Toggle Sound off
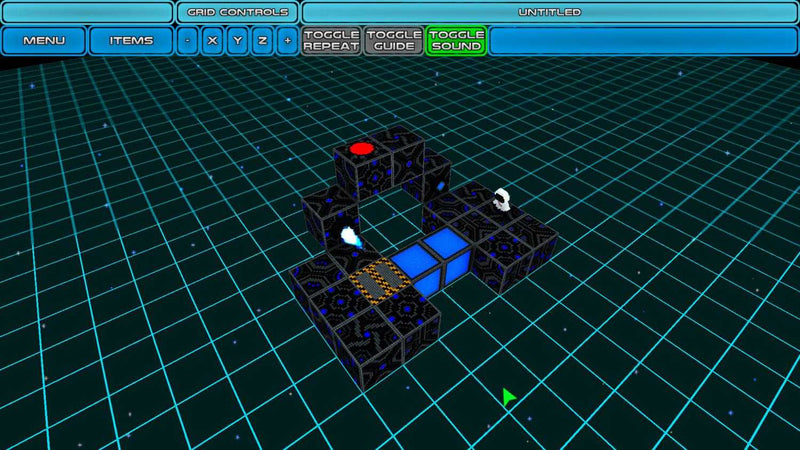 point(456,40)
